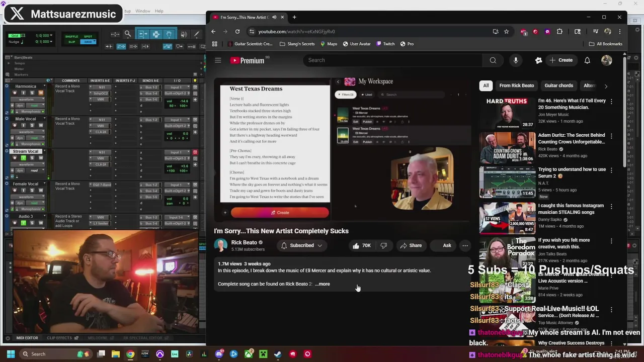Viewport: 644px width, 362px height.
Task: Open Discord from the taskbar
Action: click(219, 354)
